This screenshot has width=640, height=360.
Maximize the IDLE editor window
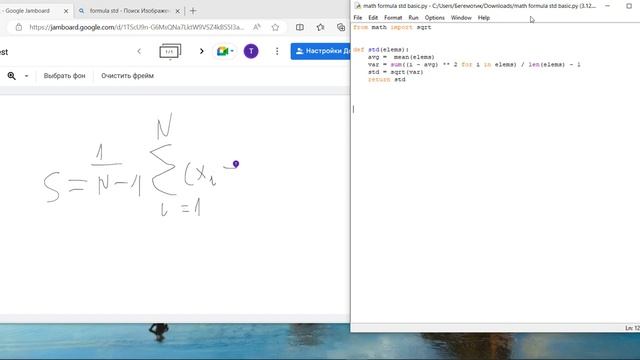[629, 6]
